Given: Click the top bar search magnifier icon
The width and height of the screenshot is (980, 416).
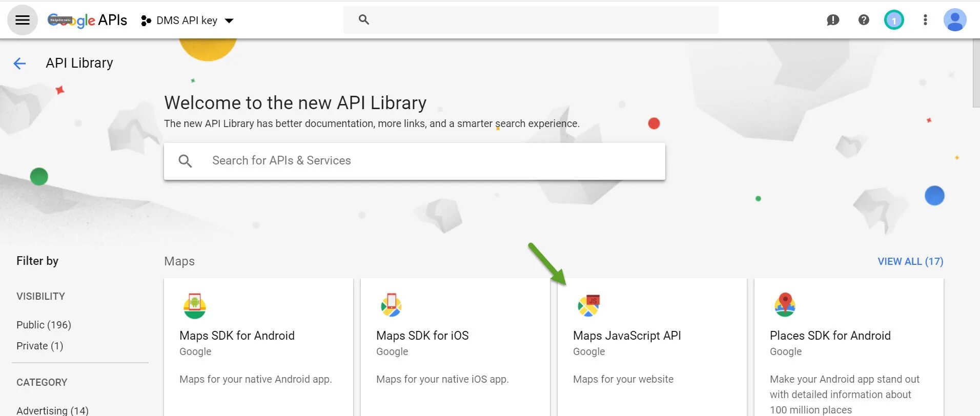Looking at the screenshot, I should point(364,19).
